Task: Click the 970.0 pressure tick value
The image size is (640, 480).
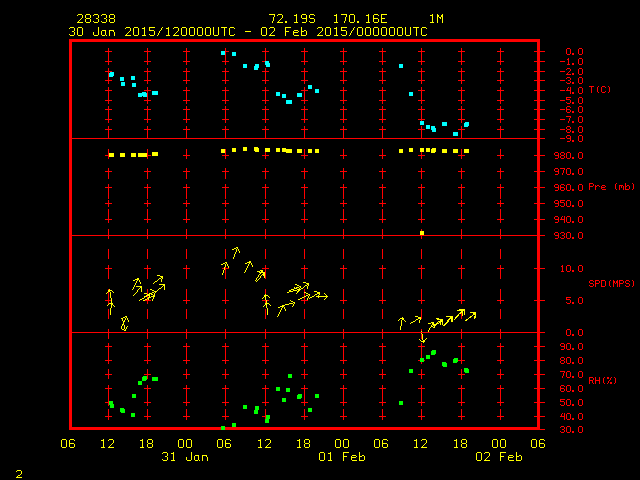Action: coord(569,171)
